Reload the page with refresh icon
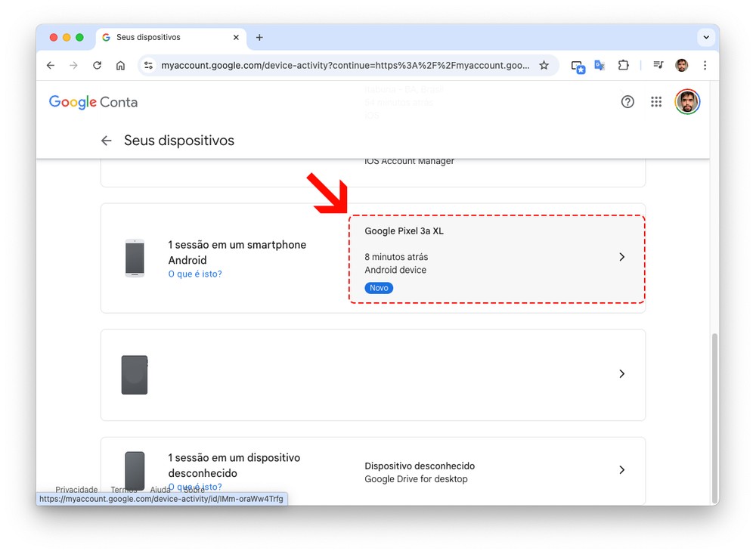 click(97, 66)
